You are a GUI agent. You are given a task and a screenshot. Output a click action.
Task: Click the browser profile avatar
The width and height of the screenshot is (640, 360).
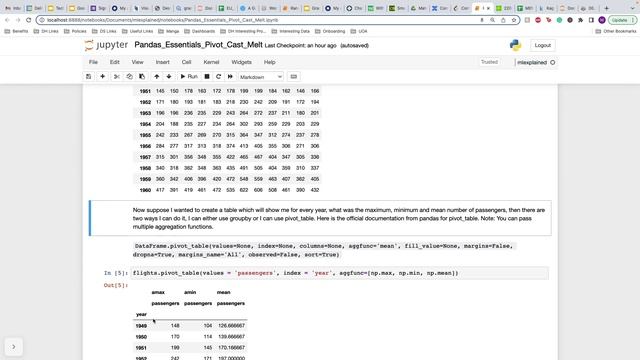[x=602, y=20]
